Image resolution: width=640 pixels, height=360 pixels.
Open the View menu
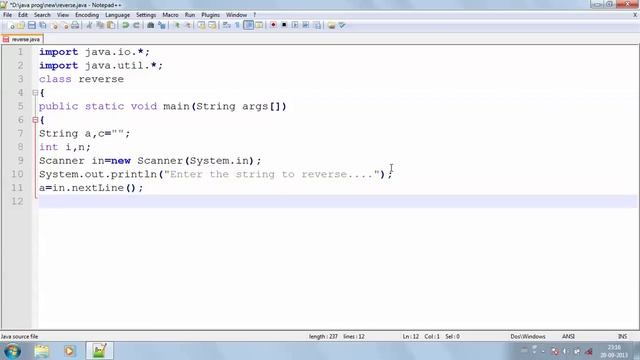pyautogui.click(x=62, y=15)
